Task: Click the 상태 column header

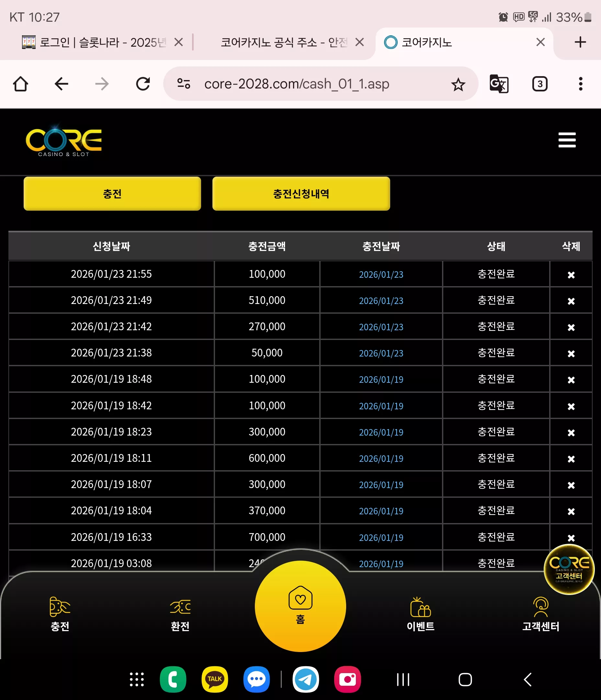Action: (496, 246)
